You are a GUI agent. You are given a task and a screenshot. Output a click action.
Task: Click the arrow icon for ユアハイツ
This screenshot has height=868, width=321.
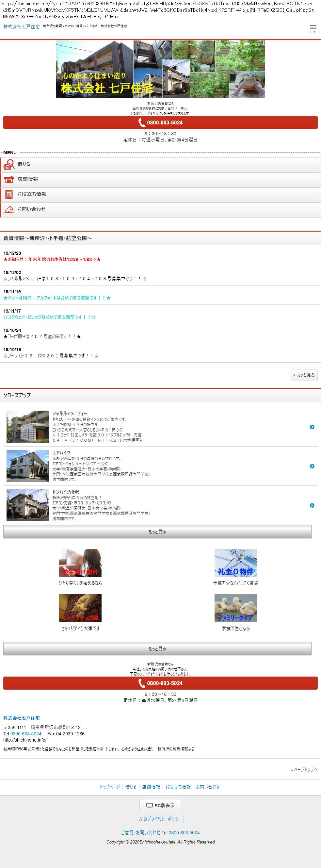pyautogui.click(x=312, y=466)
